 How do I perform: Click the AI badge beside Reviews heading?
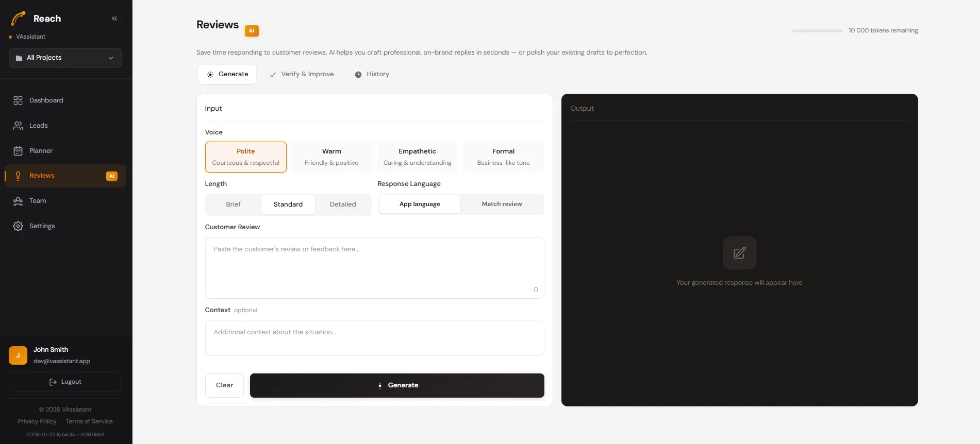coord(252,31)
